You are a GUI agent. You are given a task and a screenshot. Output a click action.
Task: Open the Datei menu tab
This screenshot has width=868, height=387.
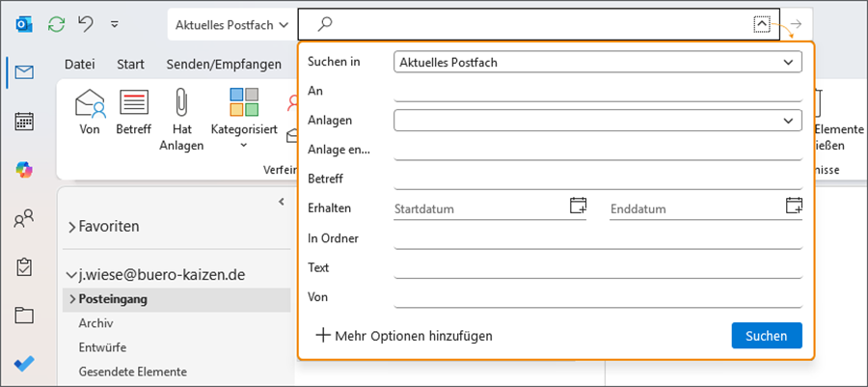point(79,65)
